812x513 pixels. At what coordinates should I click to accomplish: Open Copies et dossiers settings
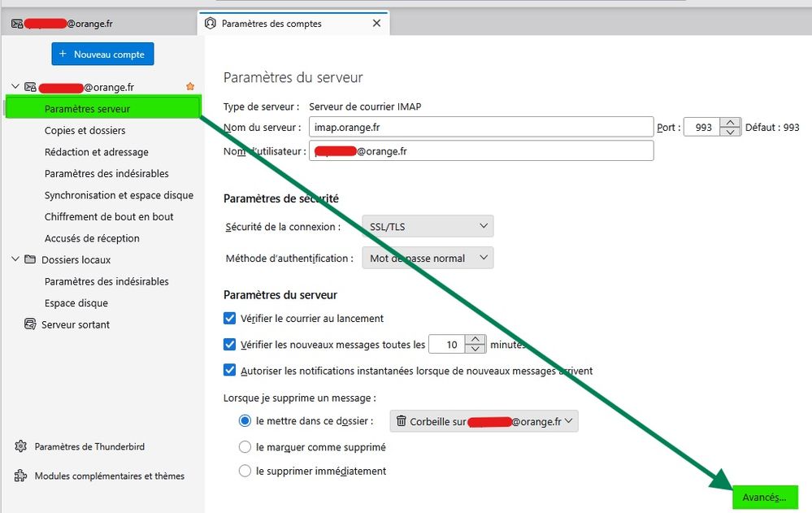click(85, 131)
